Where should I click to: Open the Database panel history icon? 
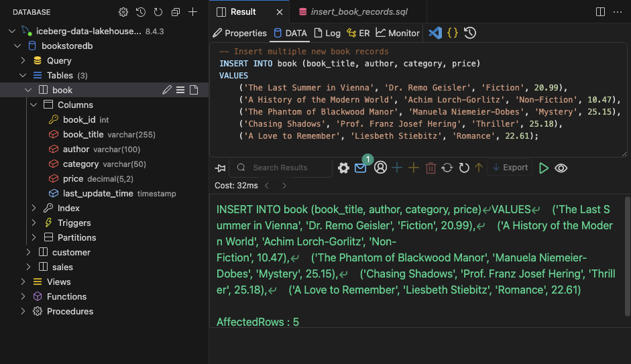coord(141,12)
